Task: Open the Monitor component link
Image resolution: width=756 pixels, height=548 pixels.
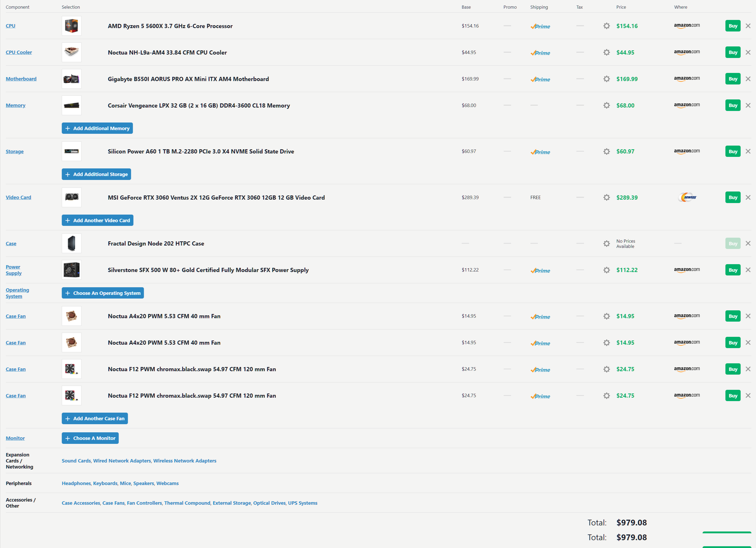Action: pyautogui.click(x=15, y=438)
